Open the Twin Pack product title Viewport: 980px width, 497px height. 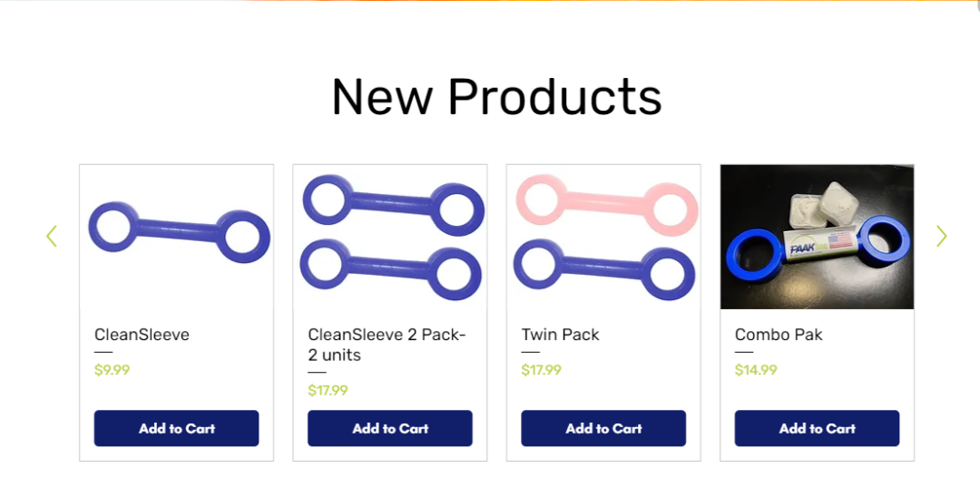561,335
